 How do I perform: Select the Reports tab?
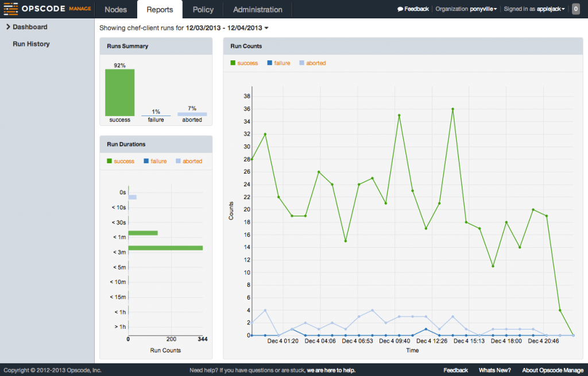pyautogui.click(x=160, y=9)
